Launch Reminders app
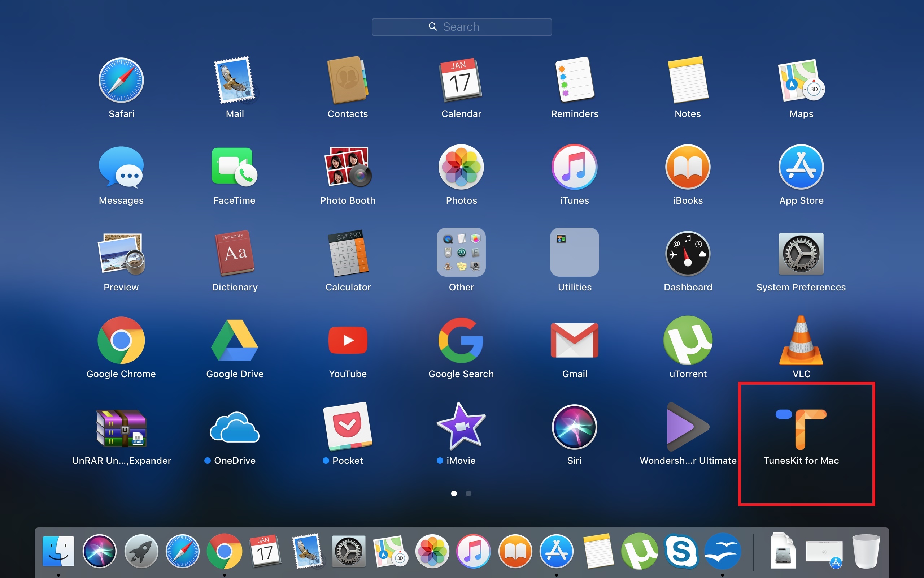 (574, 80)
